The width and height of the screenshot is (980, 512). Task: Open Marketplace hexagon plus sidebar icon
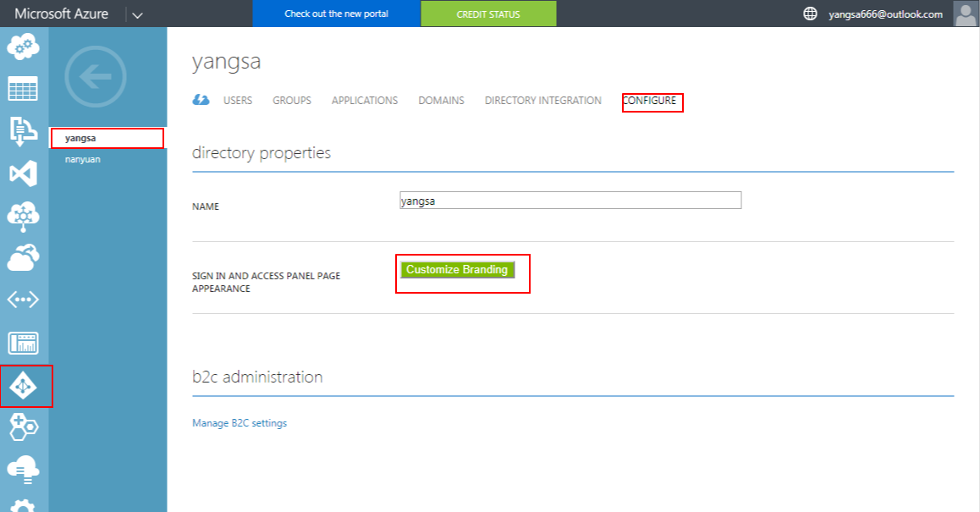24,427
